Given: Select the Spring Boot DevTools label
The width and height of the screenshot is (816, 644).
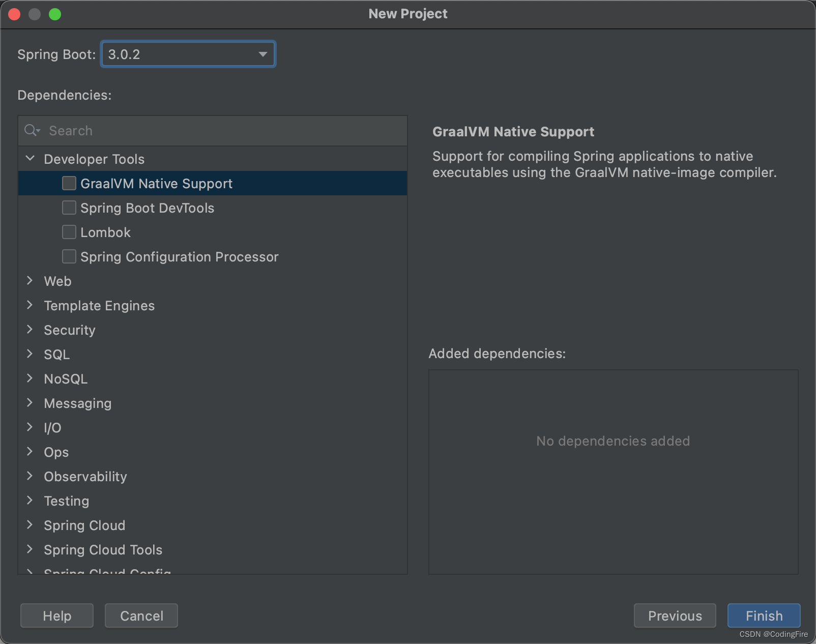Looking at the screenshot, I should tap(147, 208).
